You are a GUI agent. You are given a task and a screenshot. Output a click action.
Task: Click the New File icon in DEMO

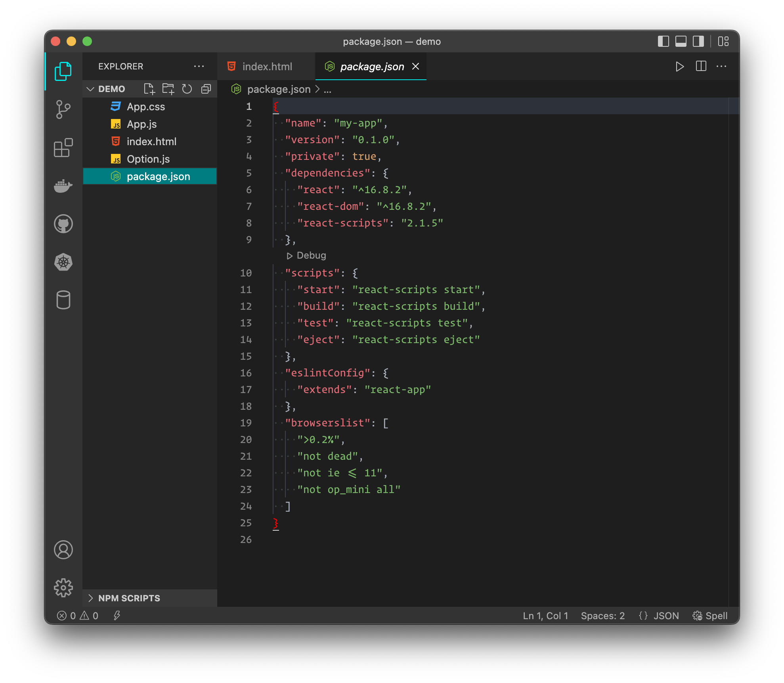tap(149, 89)
